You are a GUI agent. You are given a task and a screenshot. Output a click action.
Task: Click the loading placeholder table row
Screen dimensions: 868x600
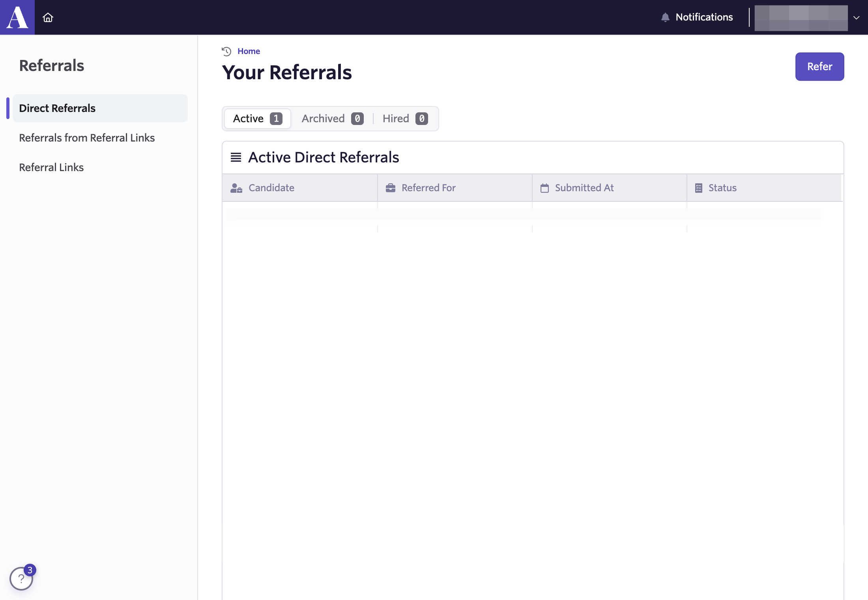[x=523, y=214]
